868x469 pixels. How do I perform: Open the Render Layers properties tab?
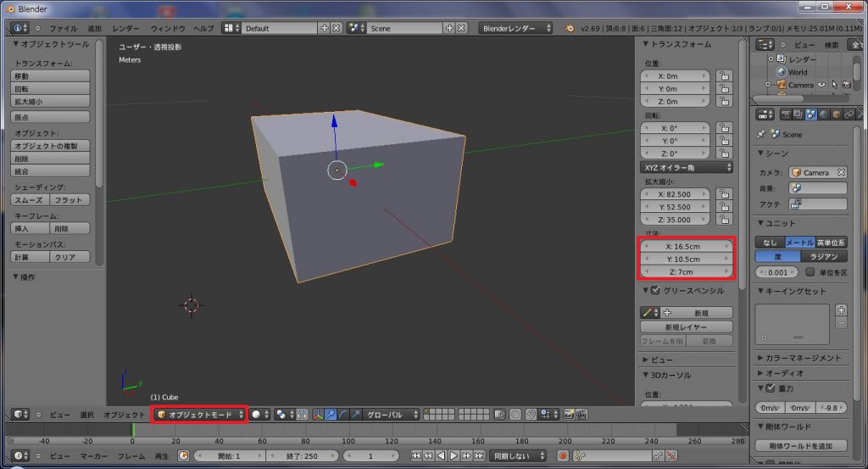[798, 114]
